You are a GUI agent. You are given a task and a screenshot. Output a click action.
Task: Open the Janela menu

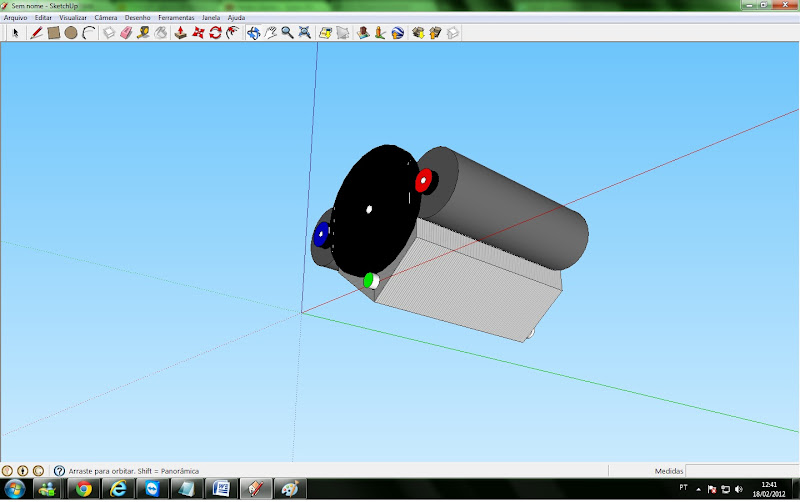pos(211,17)
